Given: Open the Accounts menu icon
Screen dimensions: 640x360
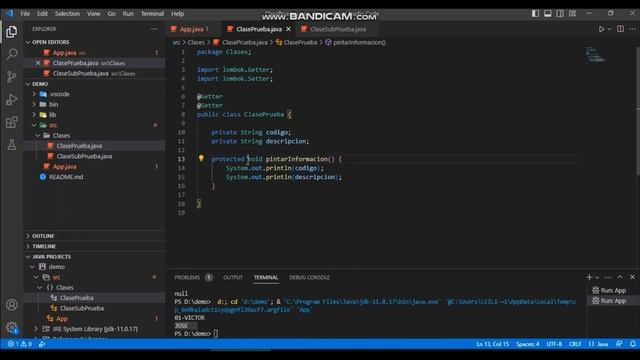Looking at the screenshot, I should tap(11, 305).
